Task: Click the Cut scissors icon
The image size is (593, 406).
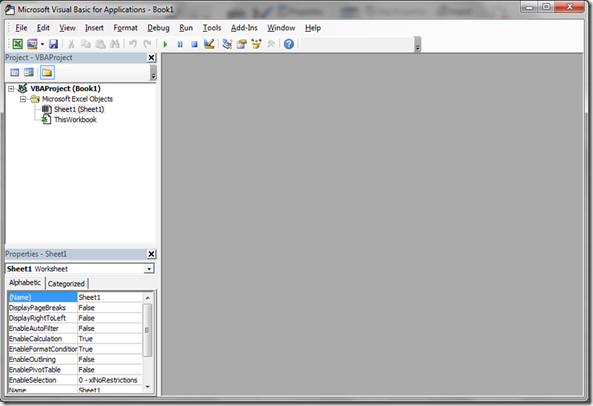Action: pos(71,44)
